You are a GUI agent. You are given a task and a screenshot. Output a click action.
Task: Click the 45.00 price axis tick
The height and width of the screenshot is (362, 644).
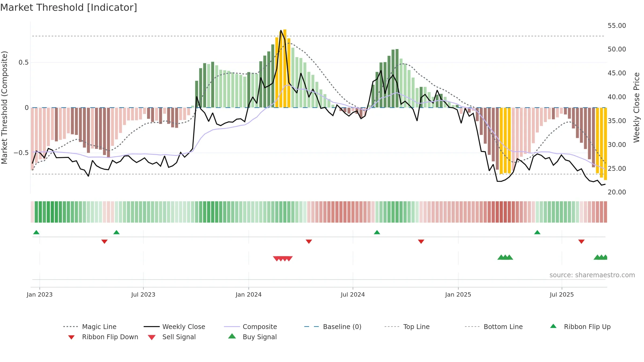617,73
